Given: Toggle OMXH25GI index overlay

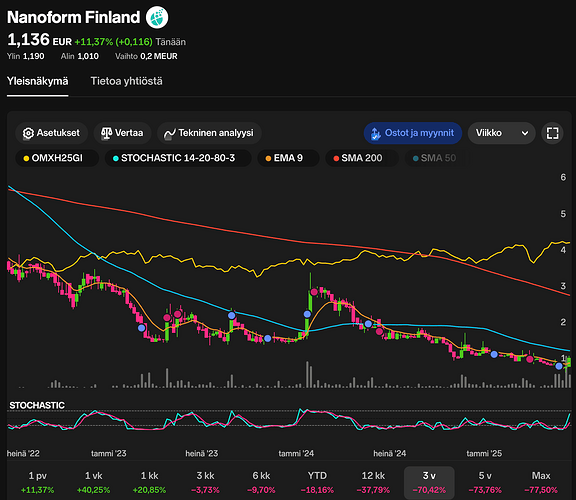Looking at the screenshot, I should (x=57, y=158).
